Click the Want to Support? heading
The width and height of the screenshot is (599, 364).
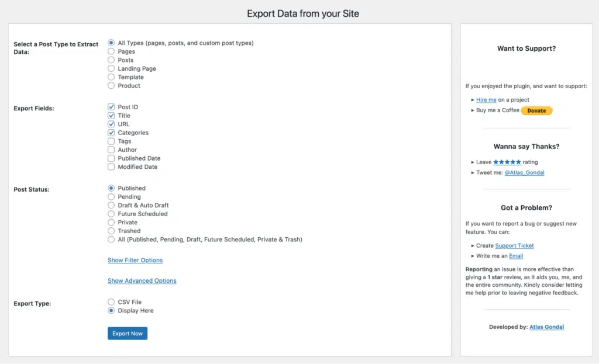[526, 48]
